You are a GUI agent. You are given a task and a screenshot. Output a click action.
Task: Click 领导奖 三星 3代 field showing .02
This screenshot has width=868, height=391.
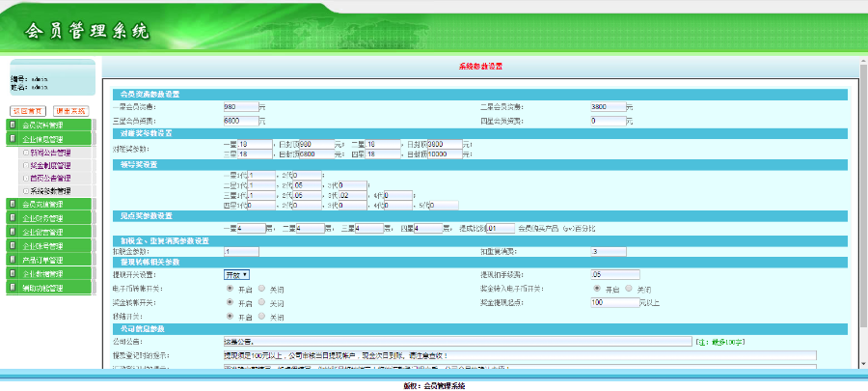pos(353,195)
